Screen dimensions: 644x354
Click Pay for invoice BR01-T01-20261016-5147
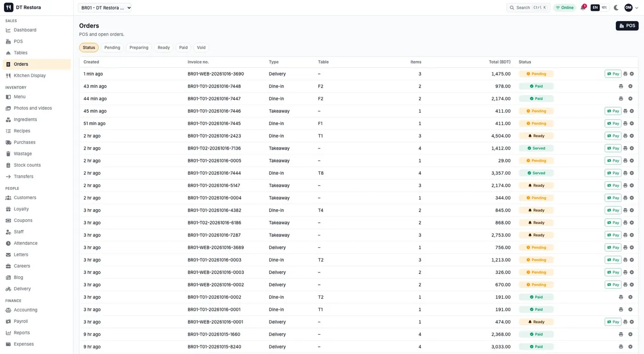coord(613,186)
